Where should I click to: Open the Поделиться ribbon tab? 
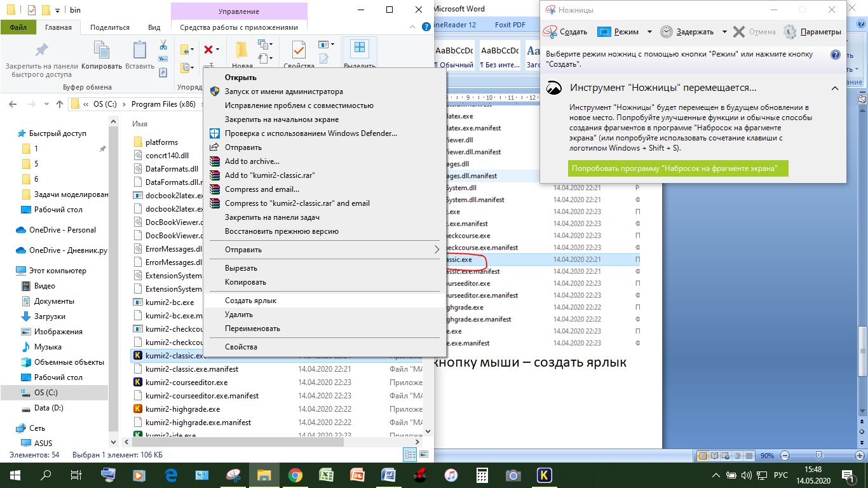coord(110,27)
